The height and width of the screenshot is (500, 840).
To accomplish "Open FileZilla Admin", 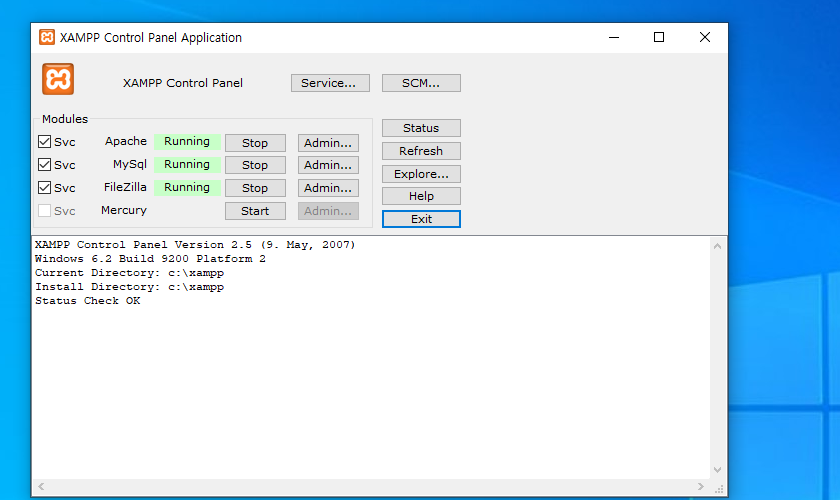I will tap(328, 188).
